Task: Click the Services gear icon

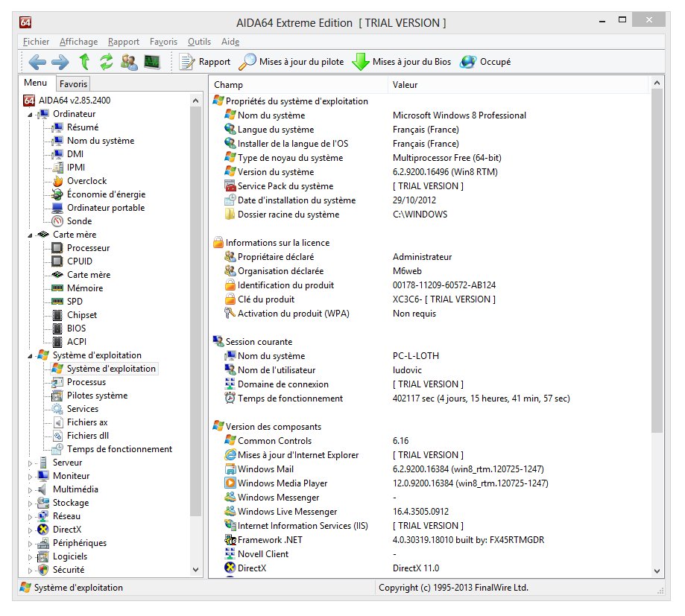Action: click(57, 409)
